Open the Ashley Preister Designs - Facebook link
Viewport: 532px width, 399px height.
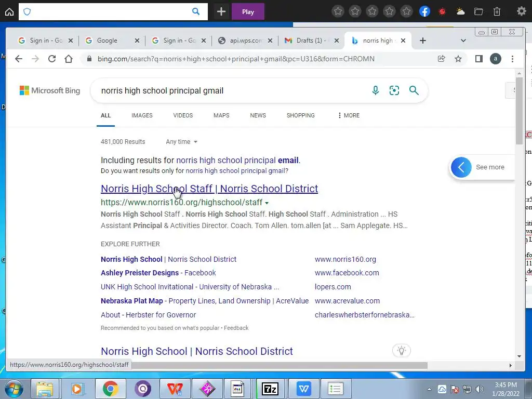(x=158, y=273)
